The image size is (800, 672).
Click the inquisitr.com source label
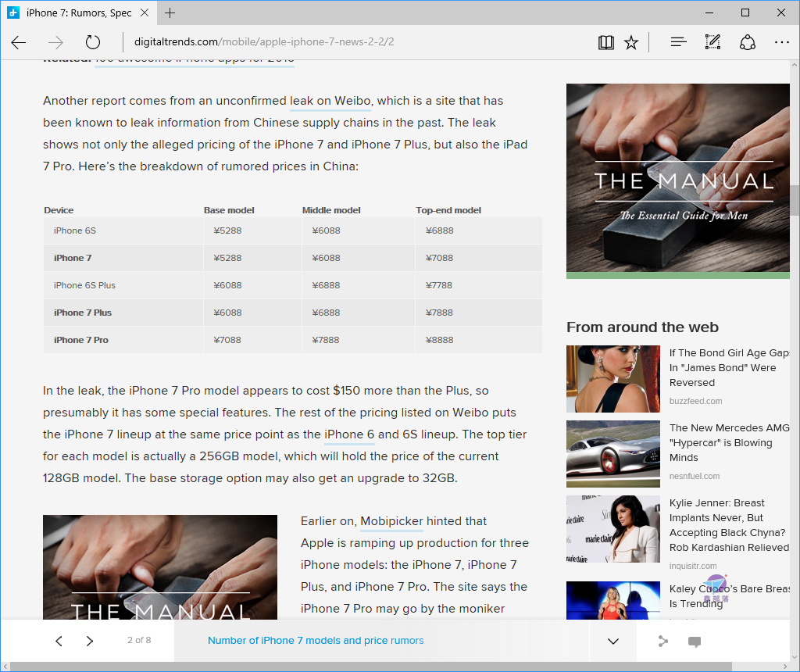pyautogui.click(x=693, y=566)
